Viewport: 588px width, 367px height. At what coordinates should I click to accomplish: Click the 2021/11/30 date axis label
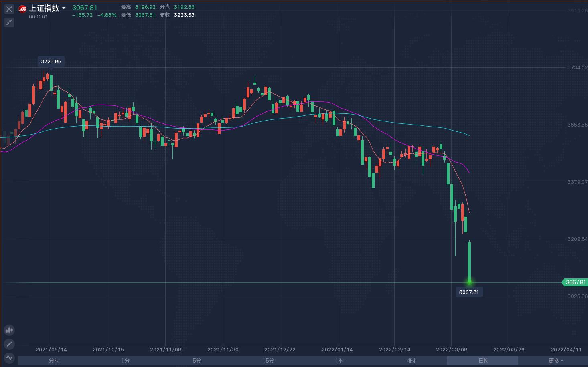[223, 349]
